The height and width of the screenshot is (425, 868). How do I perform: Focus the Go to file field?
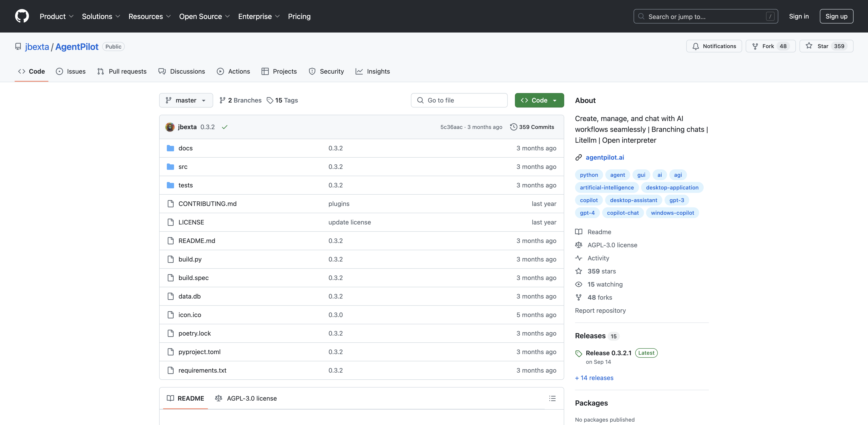click(x=459, y=100)
